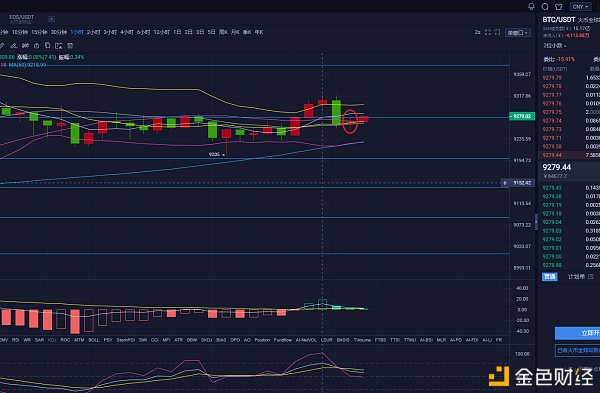The image size is (600, 393).
Task: Switch timeframe to 12 hours
Action: coord(161,32)
